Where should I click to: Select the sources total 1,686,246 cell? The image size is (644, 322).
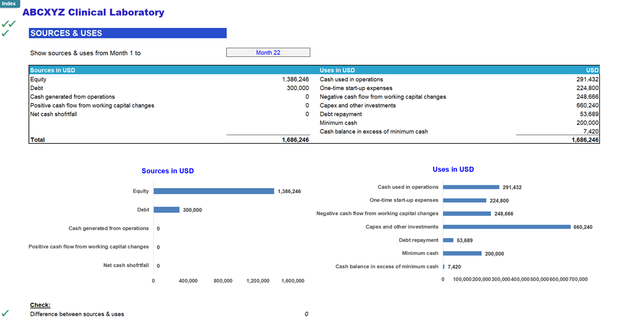click(x=295, y=140)
